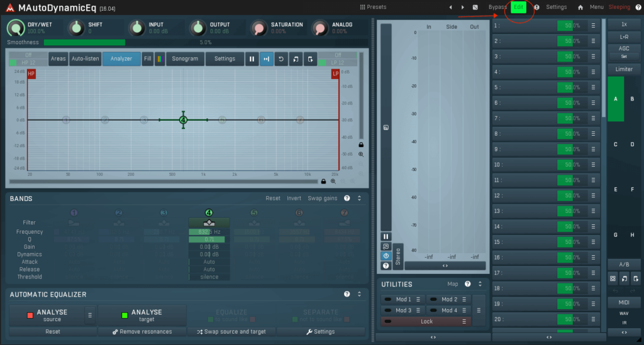Click the LP filter marker on the graph

click(x=335, y=74)
